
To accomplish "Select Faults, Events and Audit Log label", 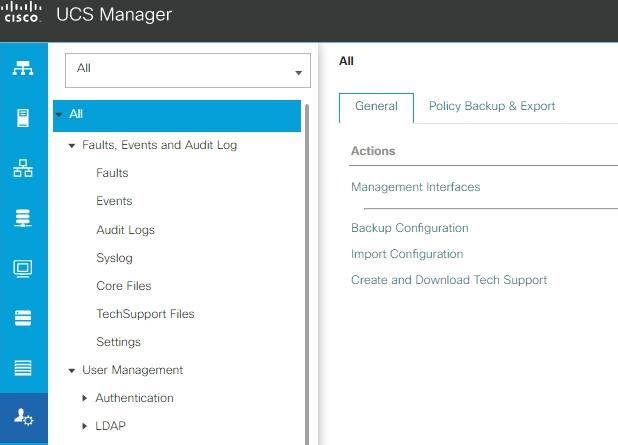I will tap(160, 145).
